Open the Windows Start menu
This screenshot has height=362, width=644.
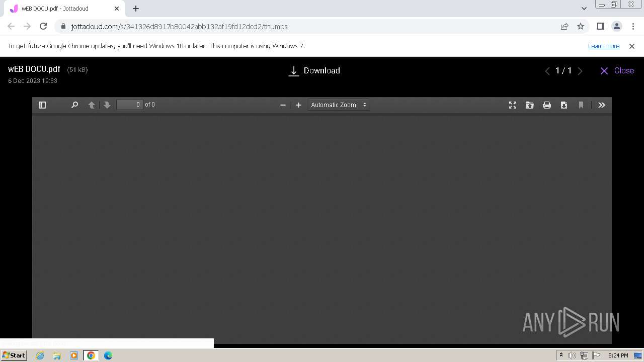[14, 355]
